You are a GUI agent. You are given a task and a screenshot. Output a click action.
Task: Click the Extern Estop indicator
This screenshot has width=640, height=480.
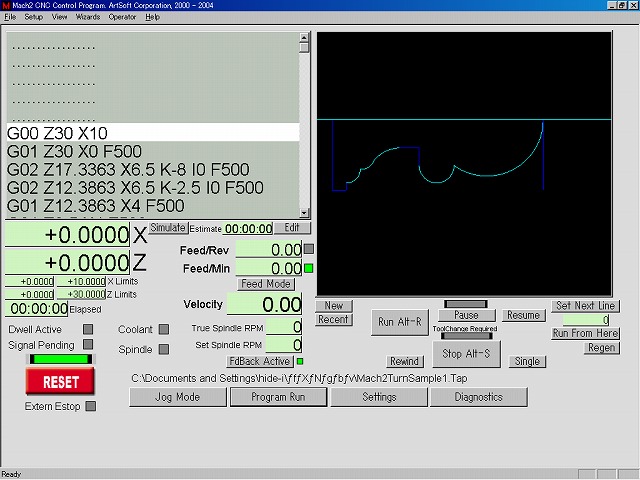click(91, 406)
